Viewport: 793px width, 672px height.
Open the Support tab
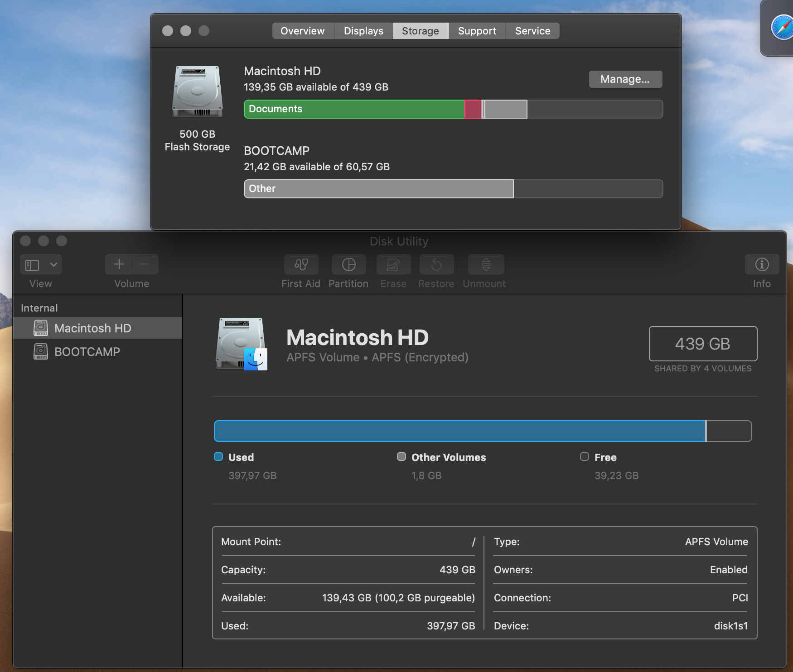(x=477, y=31)
